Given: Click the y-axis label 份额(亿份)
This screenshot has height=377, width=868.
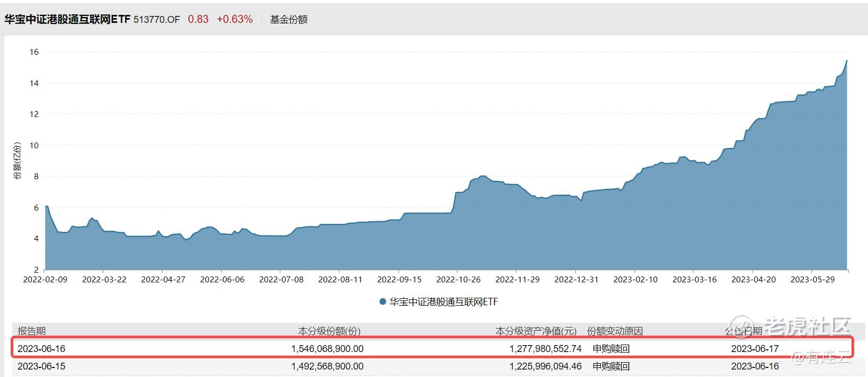Looking at the screenshot, I should 18,161.
